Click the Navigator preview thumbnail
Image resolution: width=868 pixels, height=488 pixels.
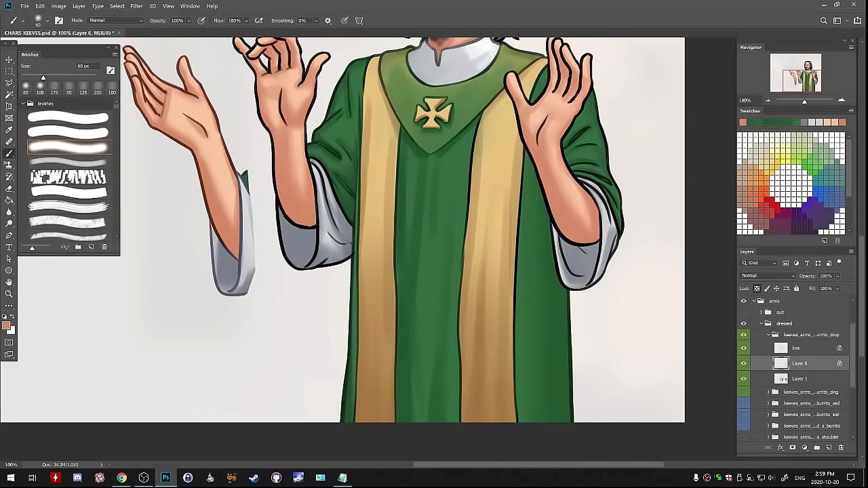(x=795, y=73)
